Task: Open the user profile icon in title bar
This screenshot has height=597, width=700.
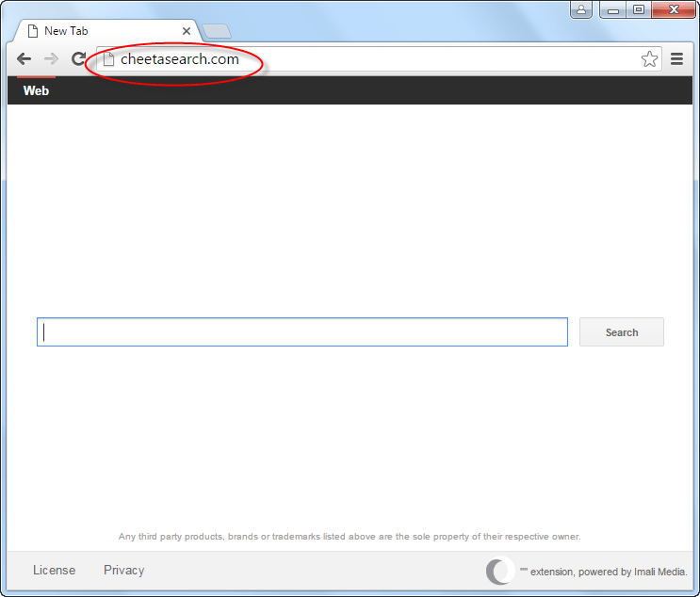Action: coord(581,9)
